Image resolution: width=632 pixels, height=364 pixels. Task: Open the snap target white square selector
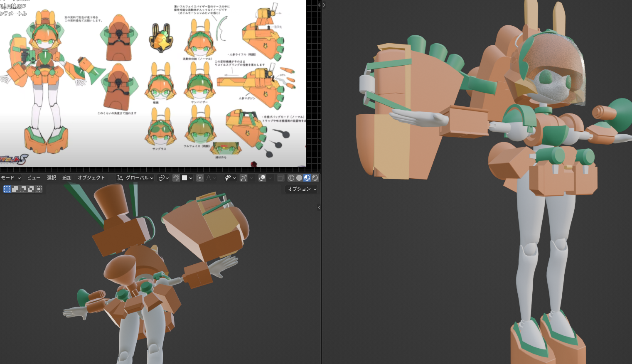click(x=187, y=178)
